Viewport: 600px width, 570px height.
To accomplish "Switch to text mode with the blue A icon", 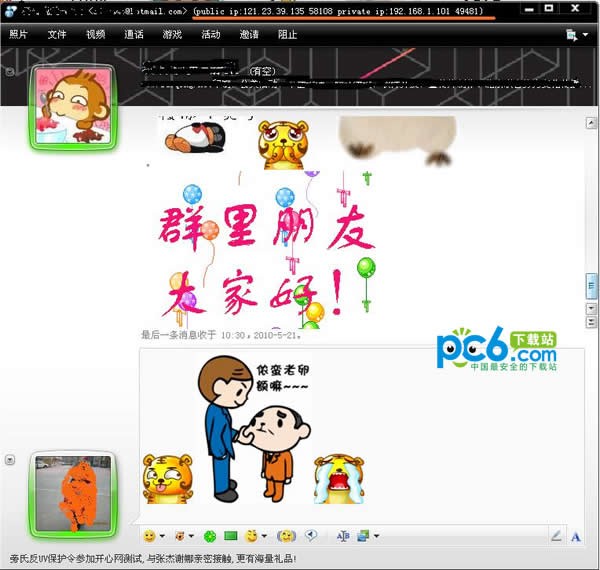I will pos(576,537).
